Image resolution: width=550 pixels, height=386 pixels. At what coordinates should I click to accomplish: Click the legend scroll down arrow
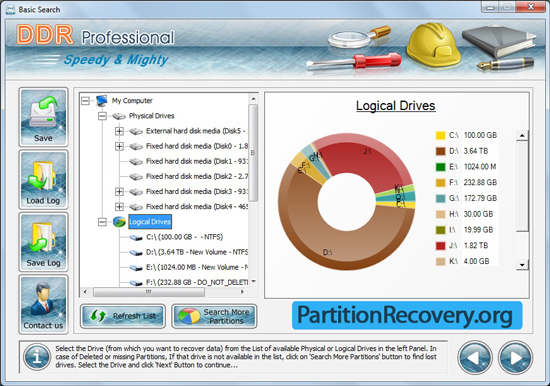pos(522,265)
